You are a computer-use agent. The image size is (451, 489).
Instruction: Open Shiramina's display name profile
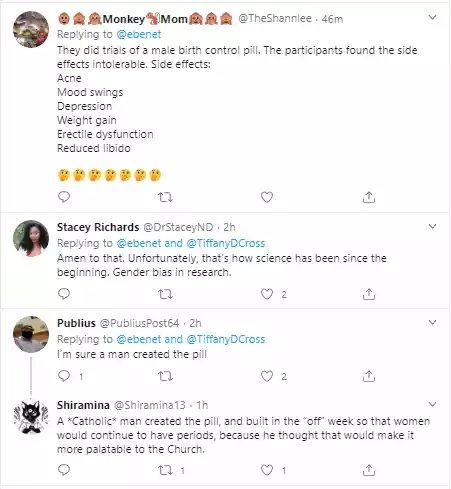[x=83, y=405]
